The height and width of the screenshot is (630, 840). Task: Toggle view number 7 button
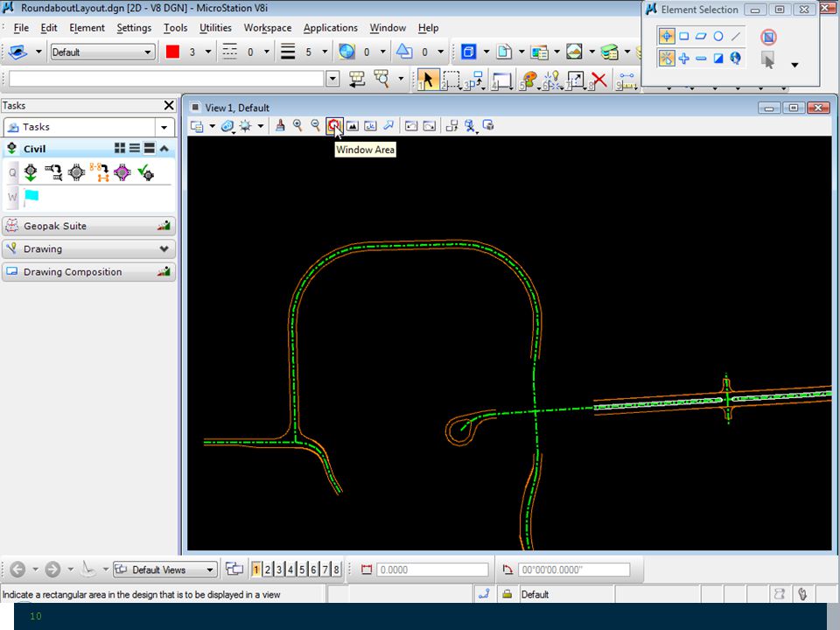point(325,570)
